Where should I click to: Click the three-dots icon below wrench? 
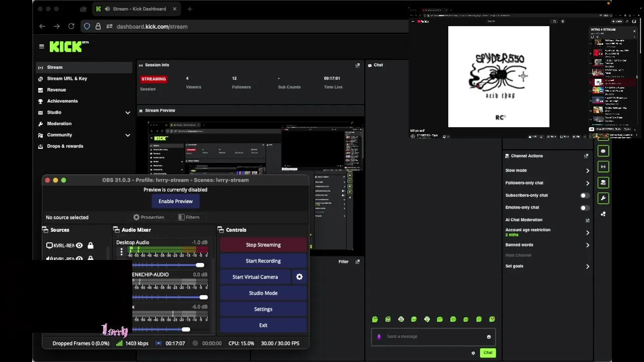(x=603, y=214)
